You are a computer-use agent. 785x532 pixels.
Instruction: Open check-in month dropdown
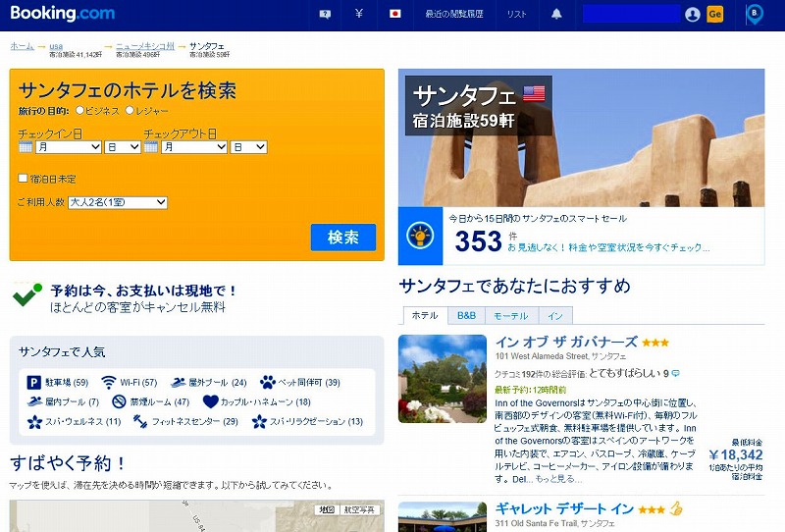pyautogui.click(x=69, y=147)
